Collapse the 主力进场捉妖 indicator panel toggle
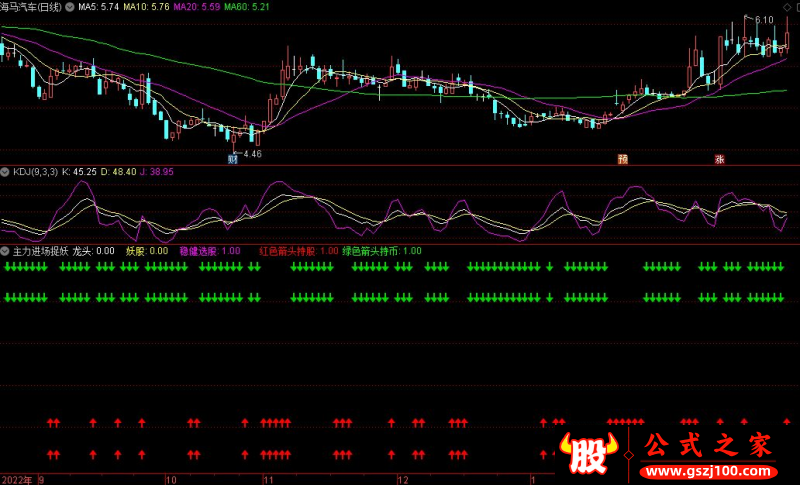Screen dimensions: 800x485 click(x=5, y=251)
